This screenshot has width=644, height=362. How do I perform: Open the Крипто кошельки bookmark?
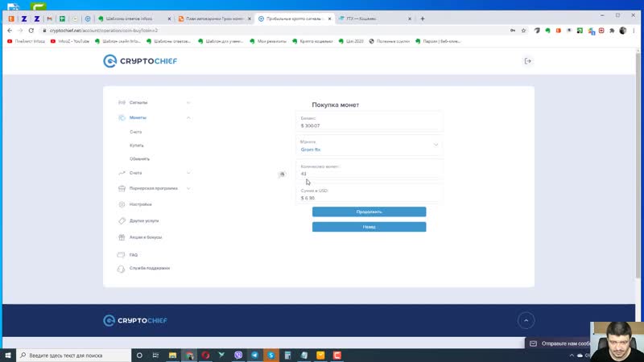(x=312, y=42)
